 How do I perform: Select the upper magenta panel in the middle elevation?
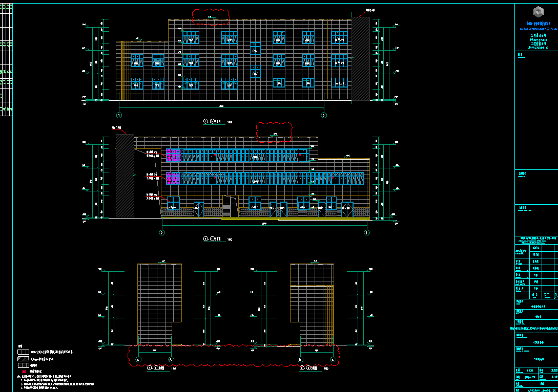pyautogui.click(x=173, y=156)
